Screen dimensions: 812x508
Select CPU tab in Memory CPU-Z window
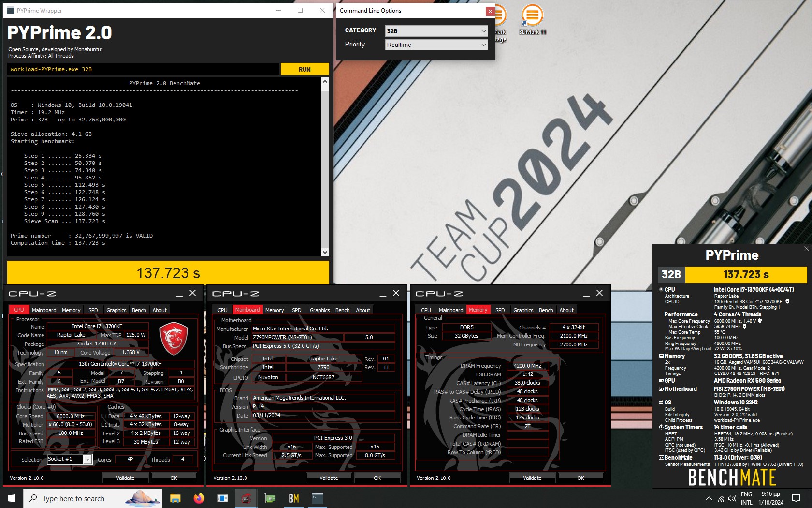(x=426, y=310)
